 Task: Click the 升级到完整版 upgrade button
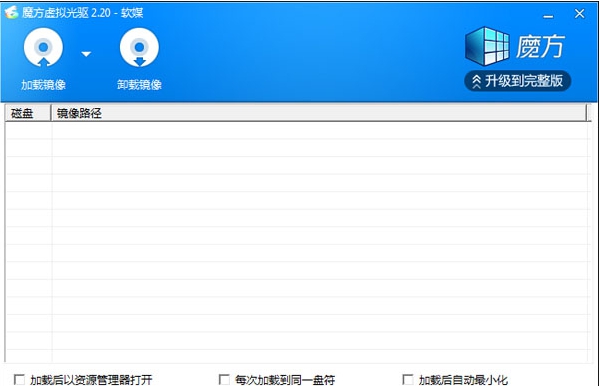(518, 81)
